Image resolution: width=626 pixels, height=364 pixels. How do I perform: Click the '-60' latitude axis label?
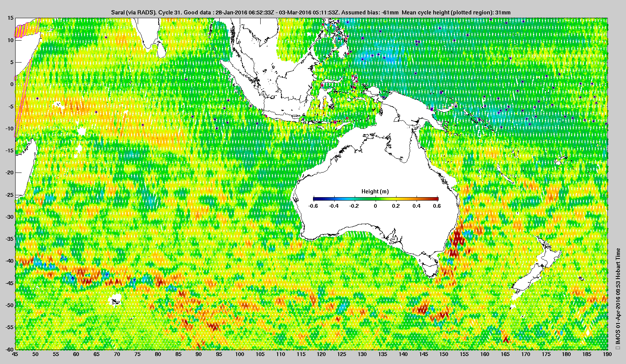pyautogui.click(x=9, y=349)
